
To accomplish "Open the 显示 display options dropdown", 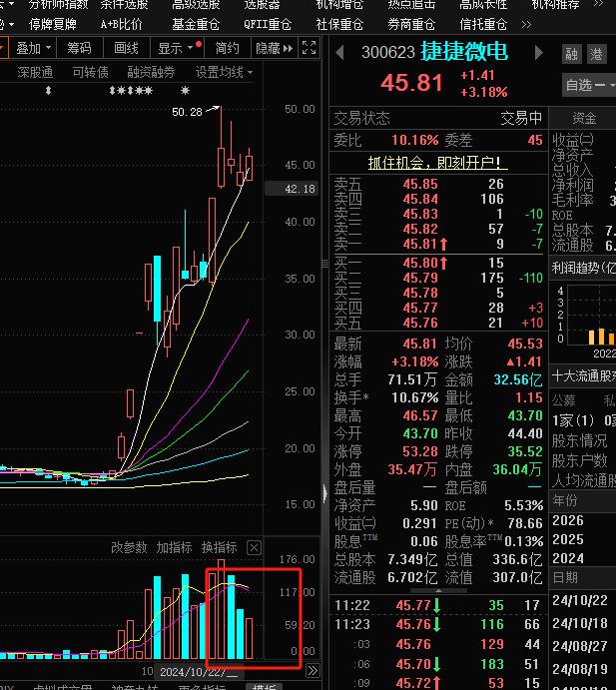I will pyautogui.click(x=177, y=48).
